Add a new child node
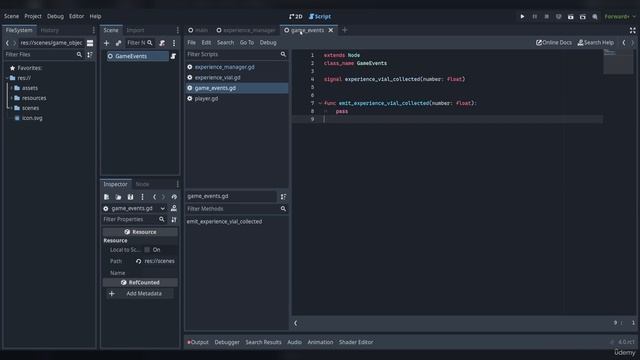Viewport: 640px width, 360px height. [x=107, y=43]
